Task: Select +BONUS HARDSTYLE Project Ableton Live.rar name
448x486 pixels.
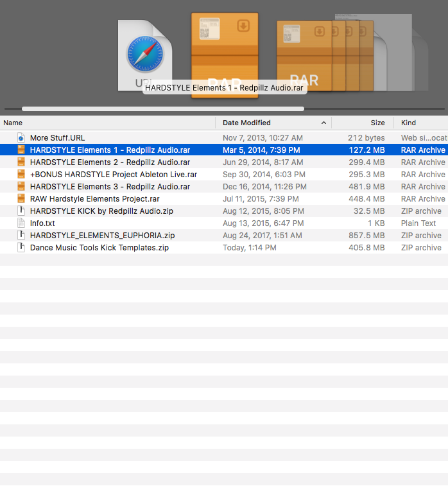Action: [114, 175]
